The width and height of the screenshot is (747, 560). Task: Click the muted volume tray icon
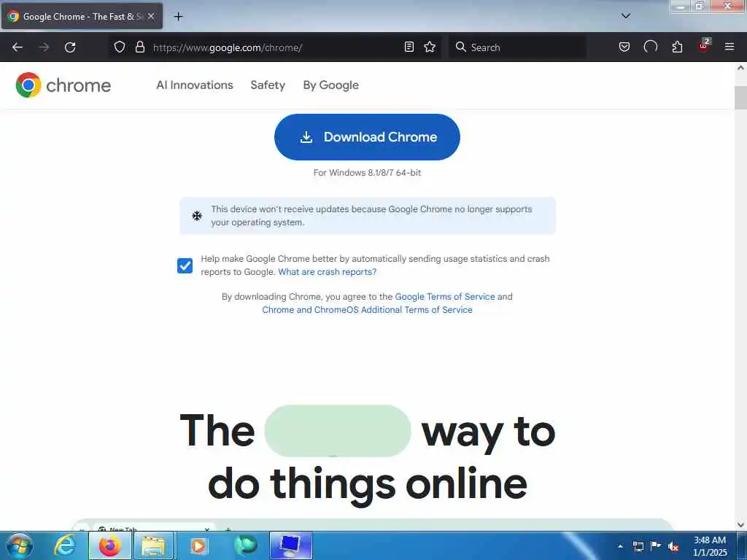click(673, 546)
